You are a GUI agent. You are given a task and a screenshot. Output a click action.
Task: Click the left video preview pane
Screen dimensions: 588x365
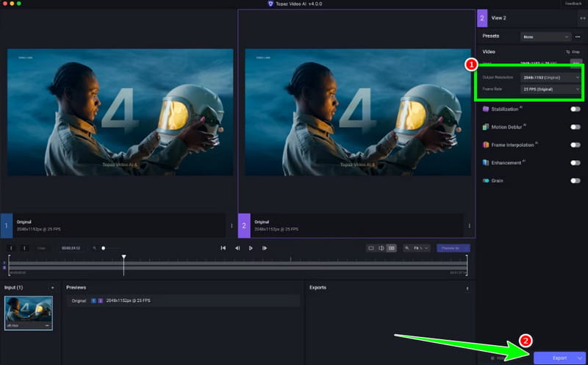click(x=120, y=112)
